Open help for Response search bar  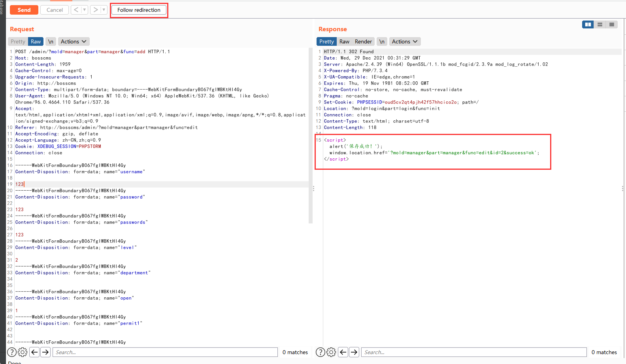(x=321, y=352)
